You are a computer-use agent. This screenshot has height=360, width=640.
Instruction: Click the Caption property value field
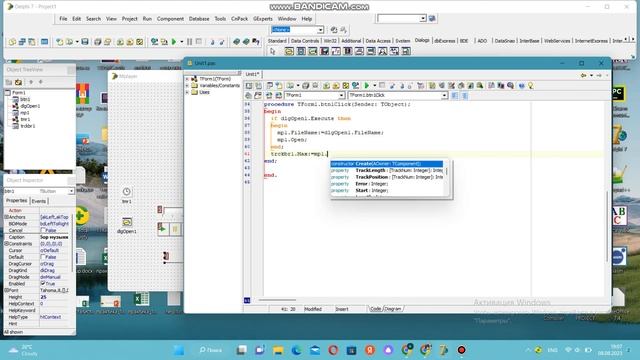55,237
